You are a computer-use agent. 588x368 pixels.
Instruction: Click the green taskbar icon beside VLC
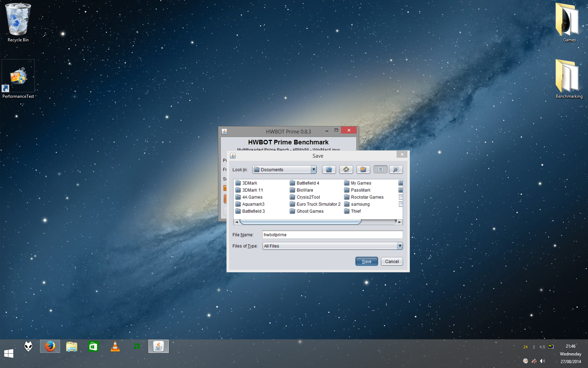coord(137,346)
